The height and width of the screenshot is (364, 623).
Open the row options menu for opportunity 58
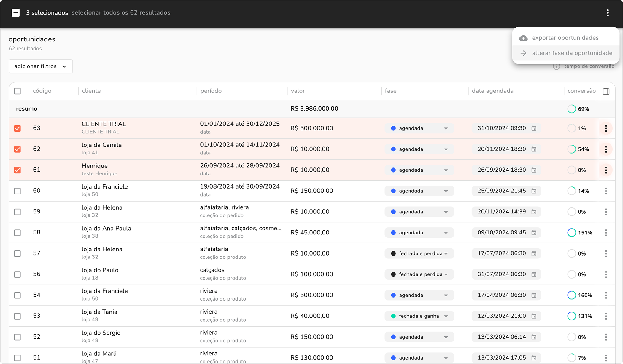(x=606, y=233)
